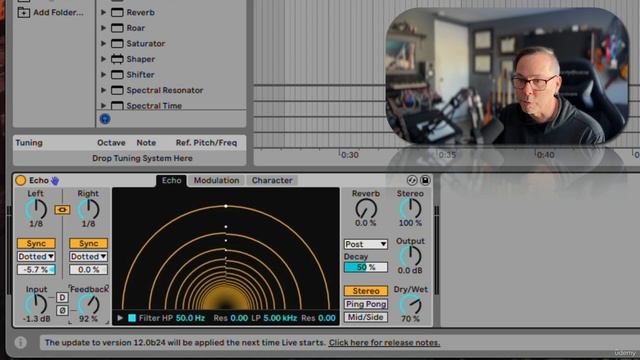The height and width of the screenshot is (360, 640).
Task: Switch to the Echo tab
Action: coord(171,180)
